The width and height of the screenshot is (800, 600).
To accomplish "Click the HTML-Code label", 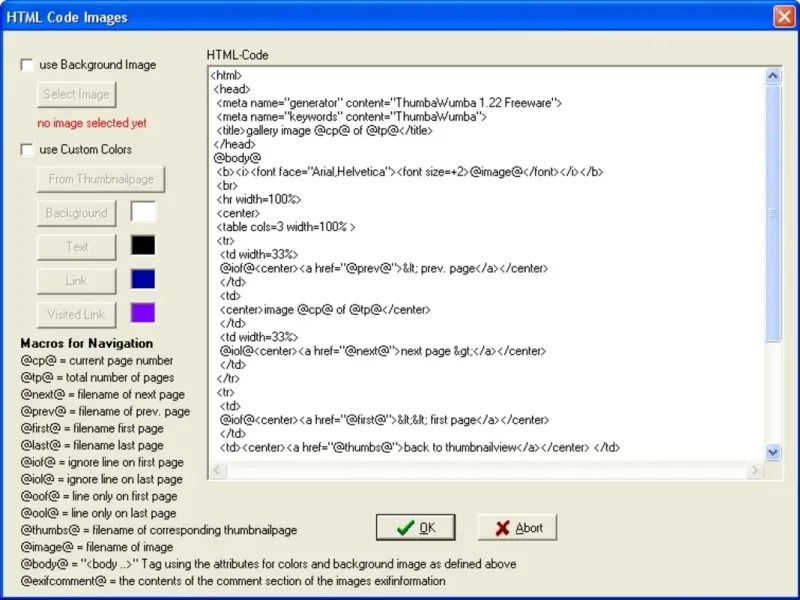I will click(x=238, y=55).
